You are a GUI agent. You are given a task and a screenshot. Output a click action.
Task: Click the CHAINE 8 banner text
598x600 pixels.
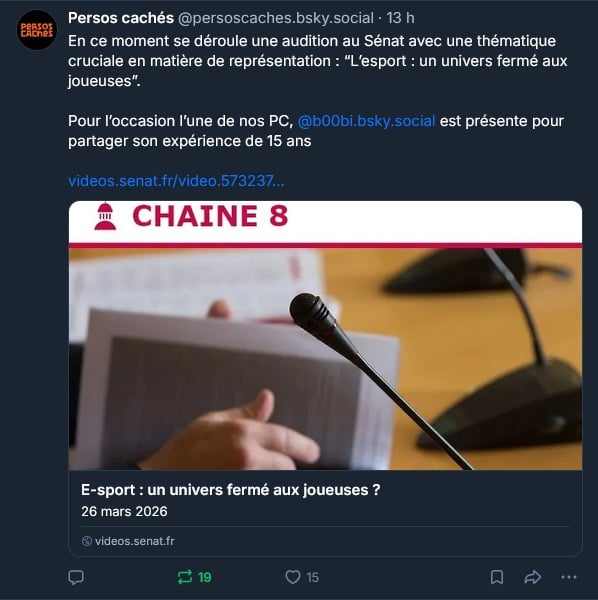[210, 216]
